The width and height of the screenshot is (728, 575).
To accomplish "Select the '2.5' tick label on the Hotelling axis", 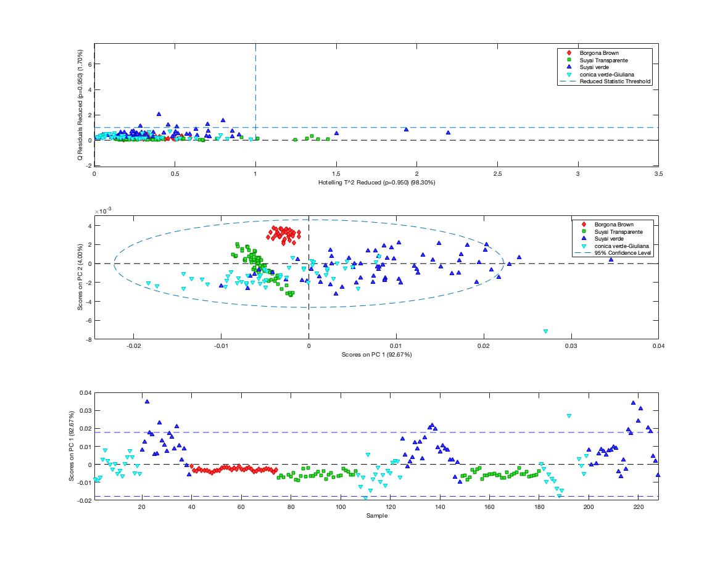I will [497, 174].
